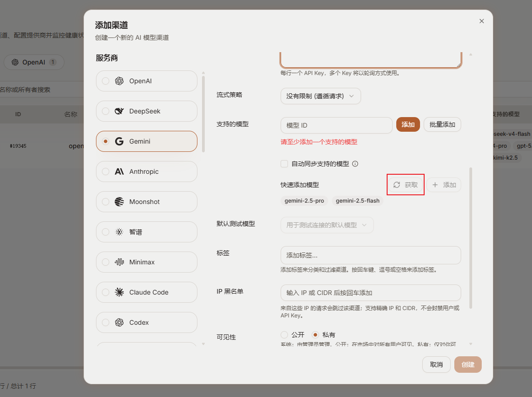The height and width of the screenshot is (397, 532).
Task: Click the 请至少添加一个支持的模型 error text
Action: [x=319, y=142]
